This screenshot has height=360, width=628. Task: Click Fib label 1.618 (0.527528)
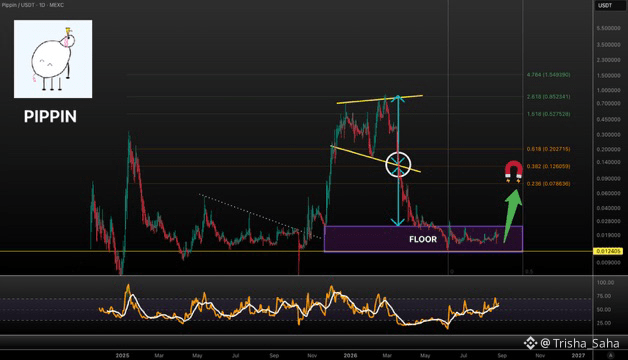point(548,114)
